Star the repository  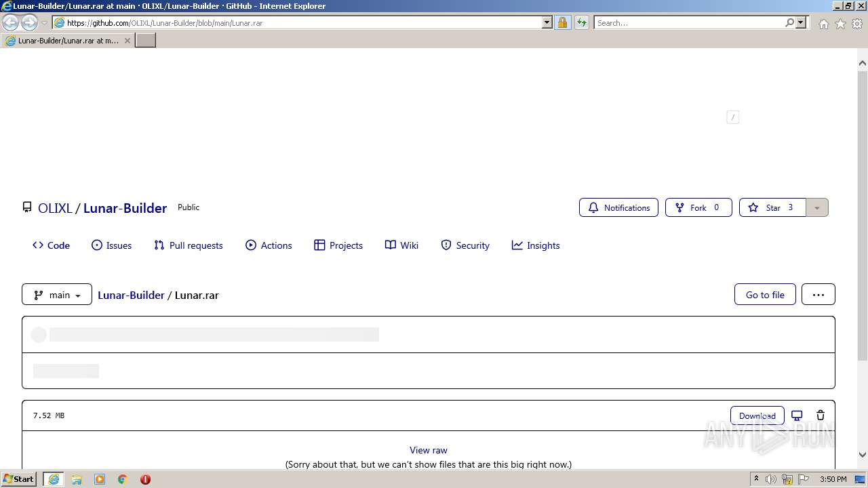pos(772,207)
